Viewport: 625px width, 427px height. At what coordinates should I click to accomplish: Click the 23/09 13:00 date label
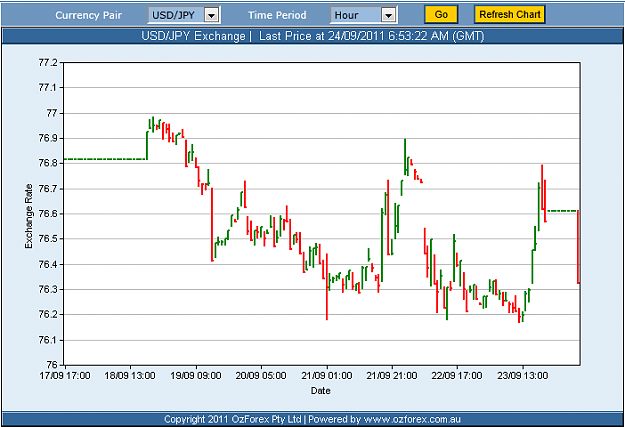coord(523,376)
